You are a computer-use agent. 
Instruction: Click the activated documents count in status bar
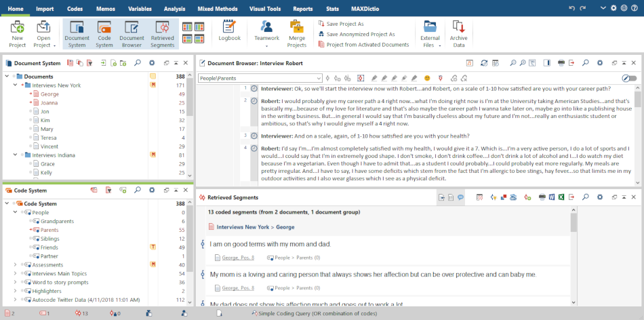pos(9,313)
